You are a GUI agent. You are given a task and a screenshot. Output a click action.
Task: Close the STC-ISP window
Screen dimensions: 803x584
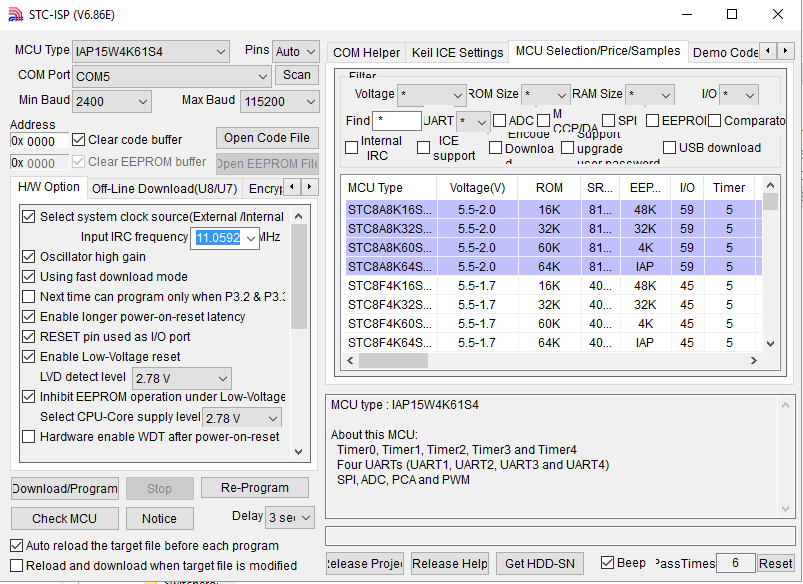pos(778,14)
